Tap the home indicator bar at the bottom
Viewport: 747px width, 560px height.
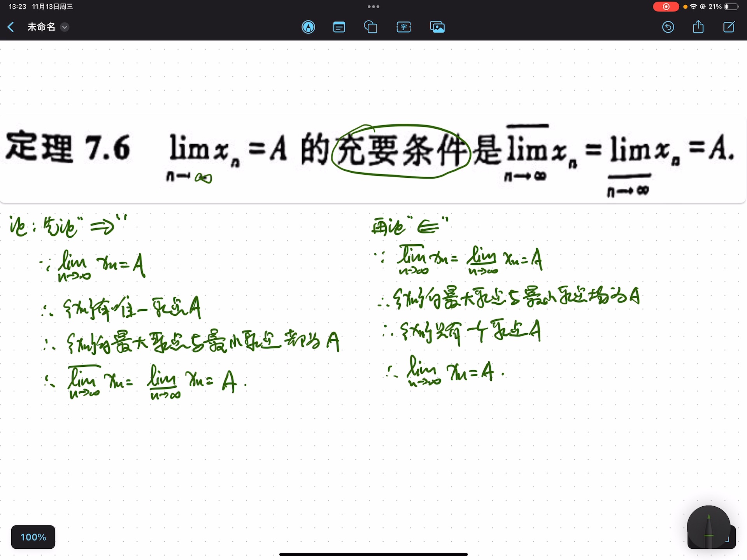pyautogui.click(x=373, y=554)
